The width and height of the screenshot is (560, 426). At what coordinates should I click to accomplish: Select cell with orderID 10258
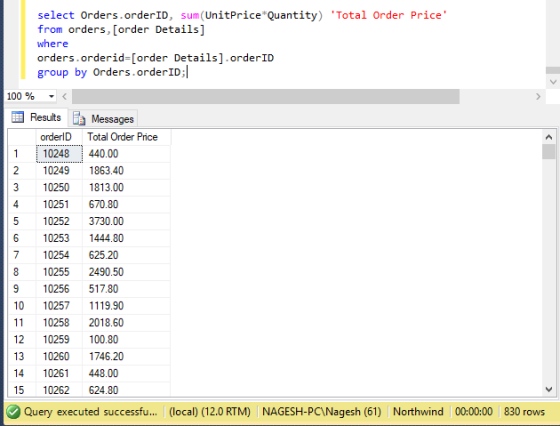(x=59, y=323)
